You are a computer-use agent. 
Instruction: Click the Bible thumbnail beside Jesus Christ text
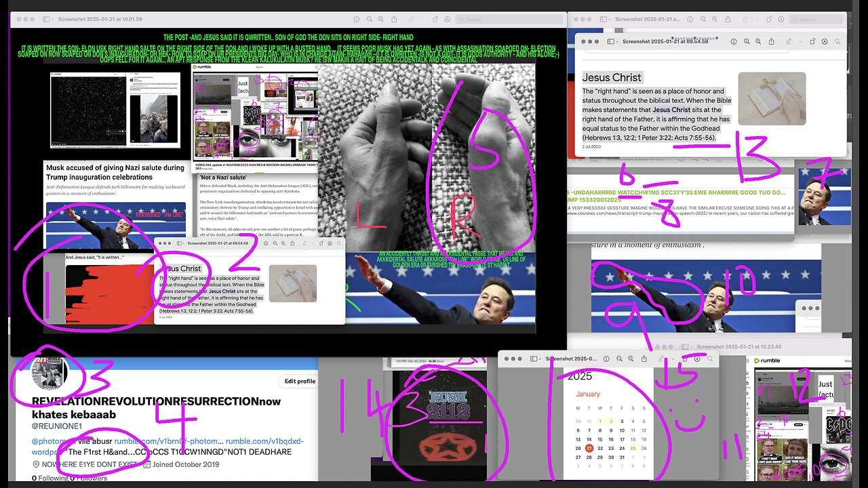[x=772, y=99]
